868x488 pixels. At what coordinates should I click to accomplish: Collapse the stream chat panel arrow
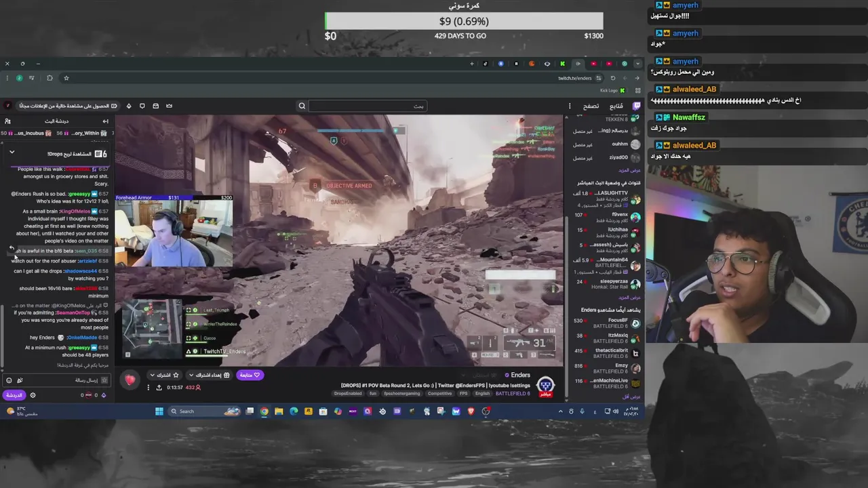click(x=105, y=121)
